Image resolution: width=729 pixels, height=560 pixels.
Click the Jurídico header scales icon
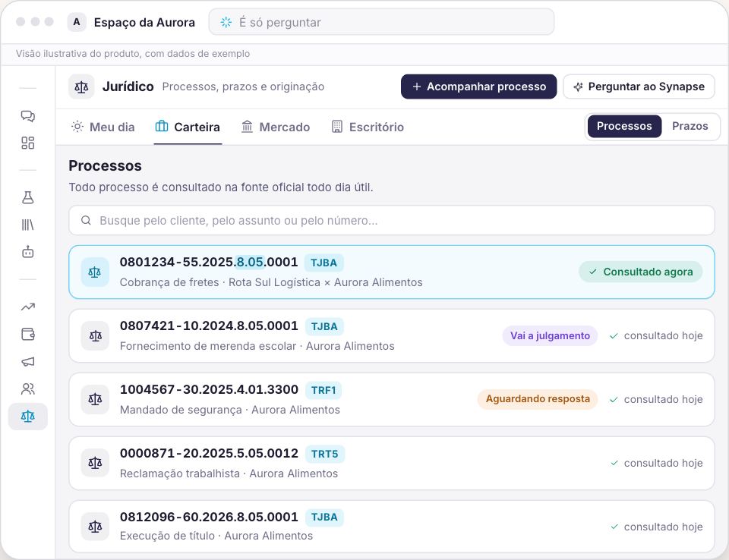[81, 87]
